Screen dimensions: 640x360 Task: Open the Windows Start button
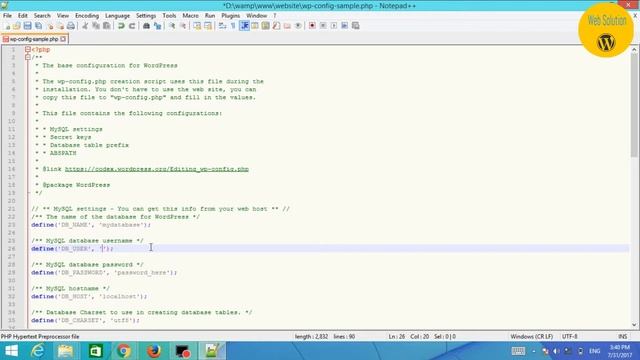pos(11,351)
